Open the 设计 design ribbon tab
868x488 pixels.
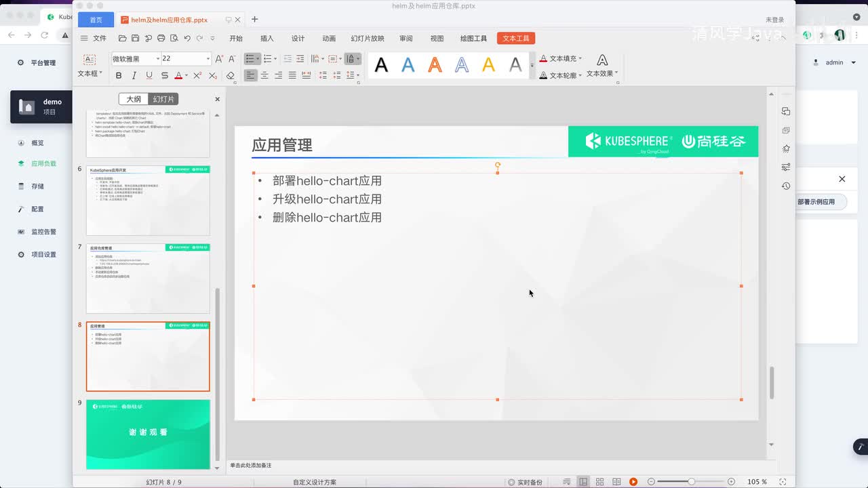coord(298,39)
